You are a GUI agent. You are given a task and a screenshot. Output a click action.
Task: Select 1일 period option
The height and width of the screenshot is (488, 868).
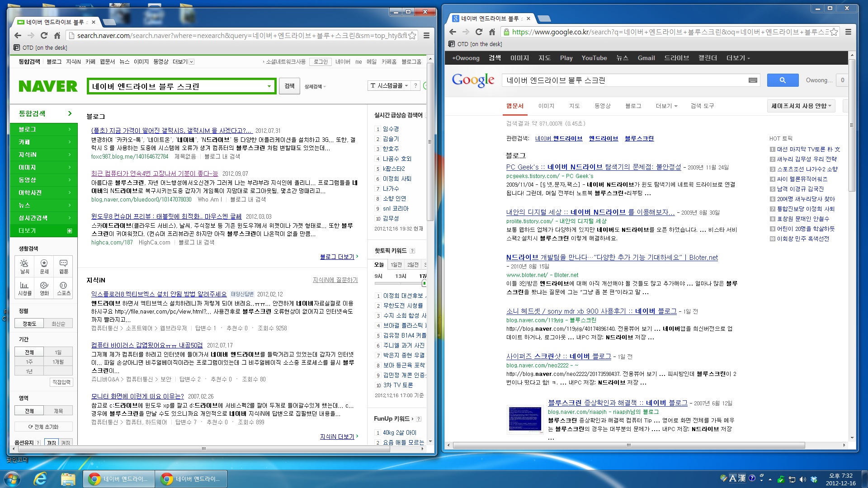(x=58, y=352)
